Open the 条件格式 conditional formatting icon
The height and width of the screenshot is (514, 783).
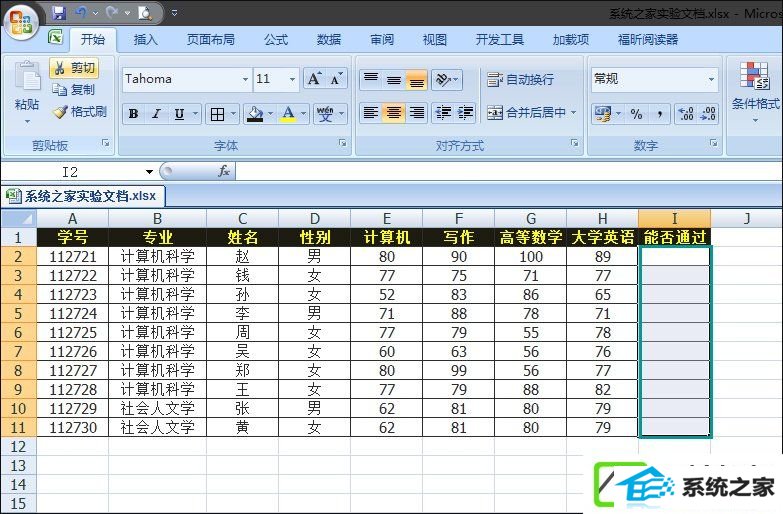755,76
